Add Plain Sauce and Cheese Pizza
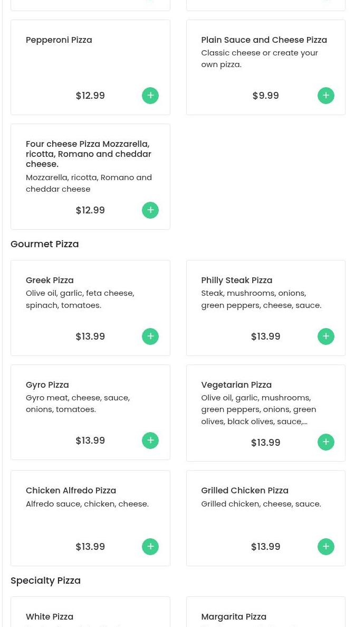The image size is (364, 627). pyautogui.click(x=325, y=96)
